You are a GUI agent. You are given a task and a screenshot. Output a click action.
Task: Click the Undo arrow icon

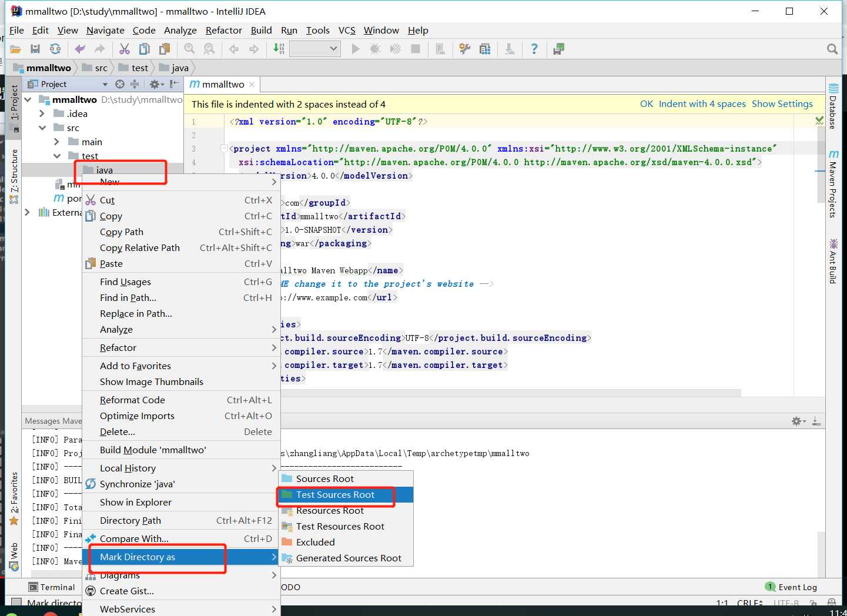pos(80,49)
